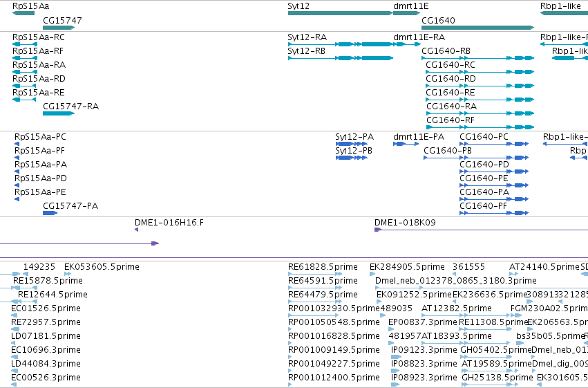Open EST 149235

[x=26, y=274]
